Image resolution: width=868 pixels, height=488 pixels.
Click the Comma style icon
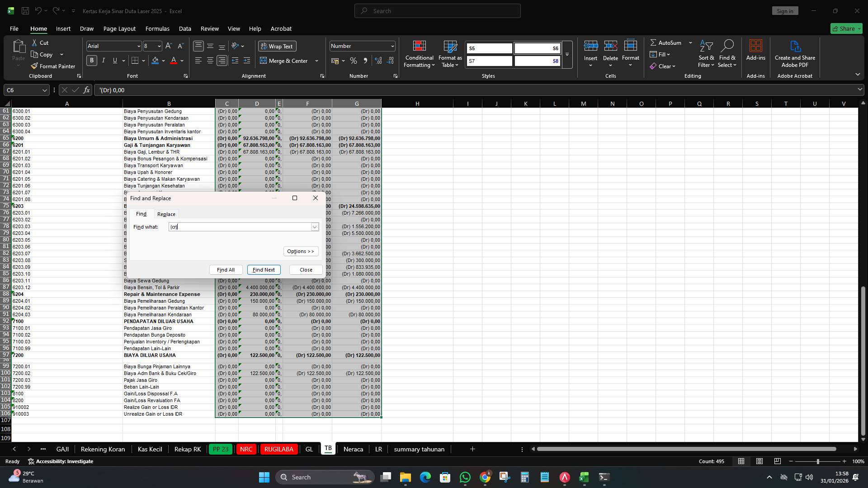[x=366, y=61]
